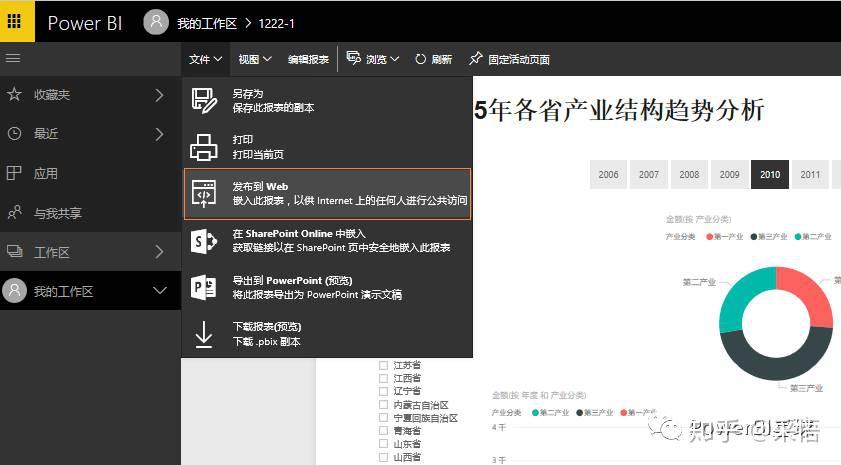
Task: Click the 刷新 button label
Action: [x=441, y=60]
